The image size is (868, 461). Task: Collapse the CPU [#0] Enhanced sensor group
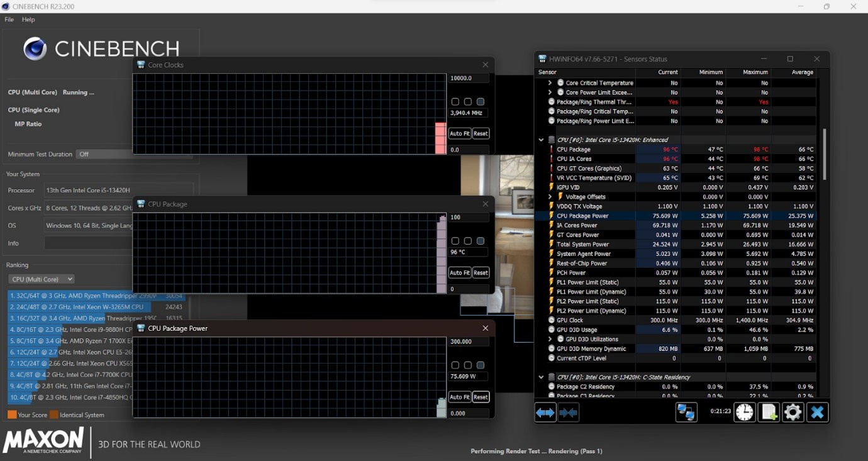point(541,140)
